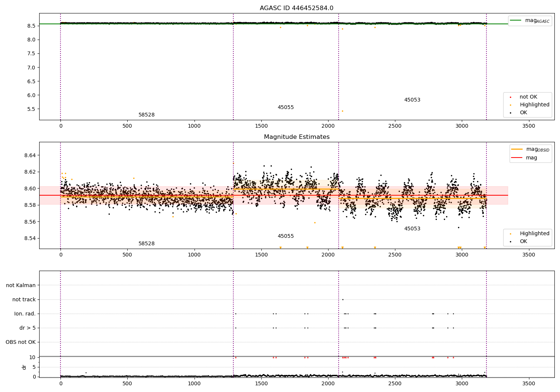Click the 'Ion. rad.' row label
This screenshot has height=392, width=560.
pyautogui.click(x=25, y=314)
